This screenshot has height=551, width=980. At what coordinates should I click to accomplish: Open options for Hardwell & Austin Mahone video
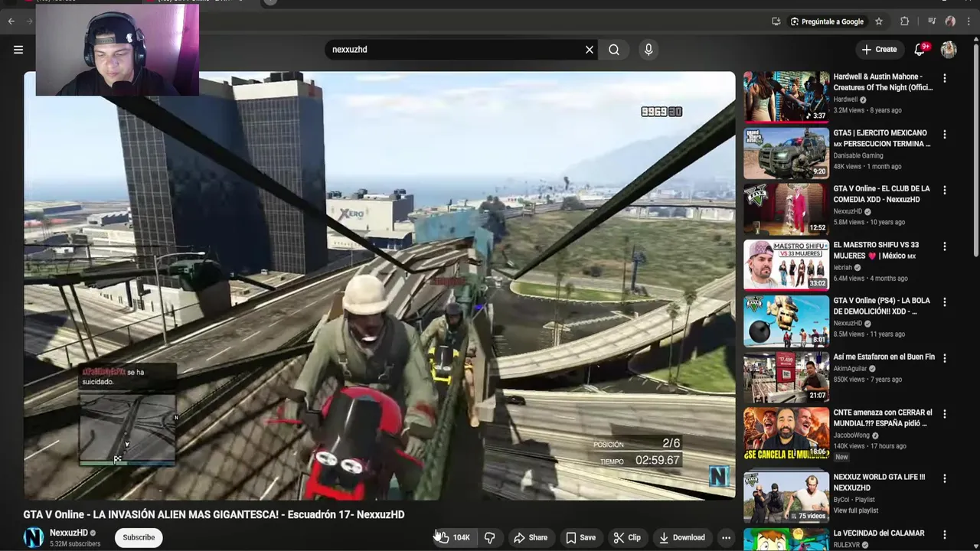[945, 78]
